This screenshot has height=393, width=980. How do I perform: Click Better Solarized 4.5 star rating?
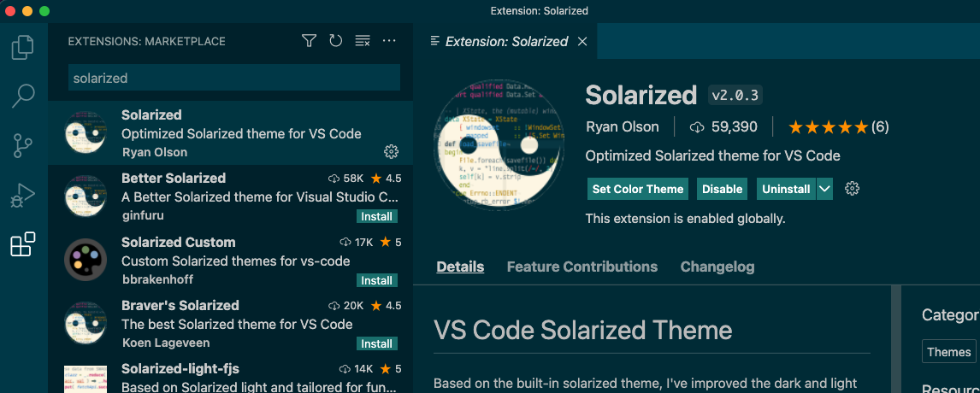386,179
